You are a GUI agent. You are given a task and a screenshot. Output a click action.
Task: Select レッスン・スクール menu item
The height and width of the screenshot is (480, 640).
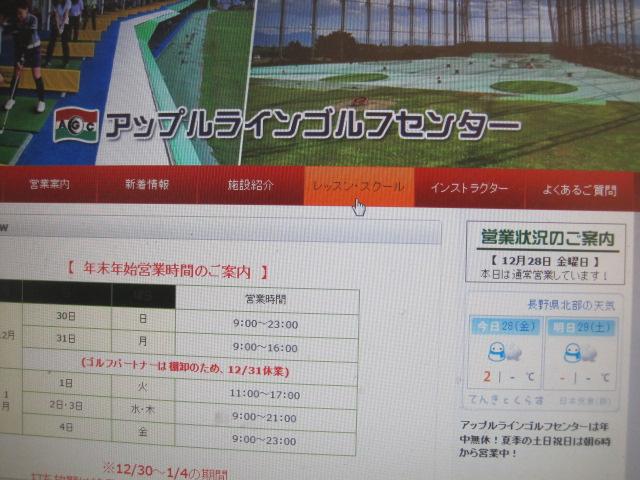coord(359,187)
